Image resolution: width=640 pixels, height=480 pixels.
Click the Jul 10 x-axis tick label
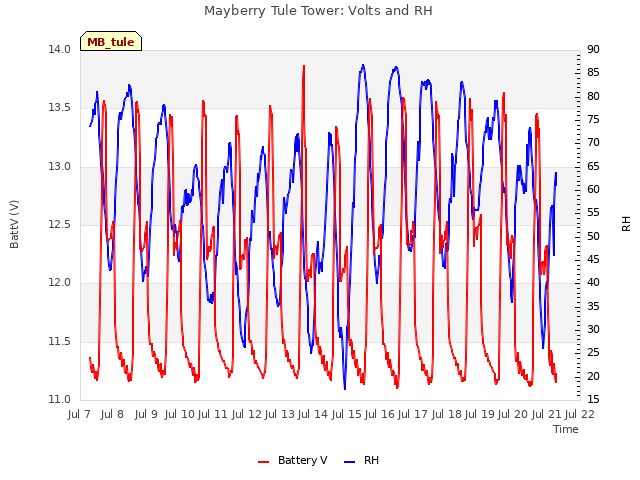[179, 415]
